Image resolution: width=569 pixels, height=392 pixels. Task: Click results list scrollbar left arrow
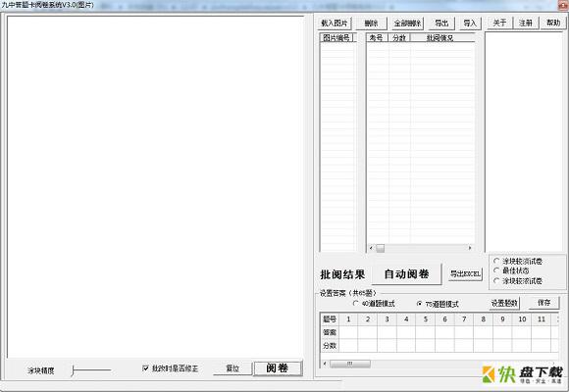click(371, 248)
